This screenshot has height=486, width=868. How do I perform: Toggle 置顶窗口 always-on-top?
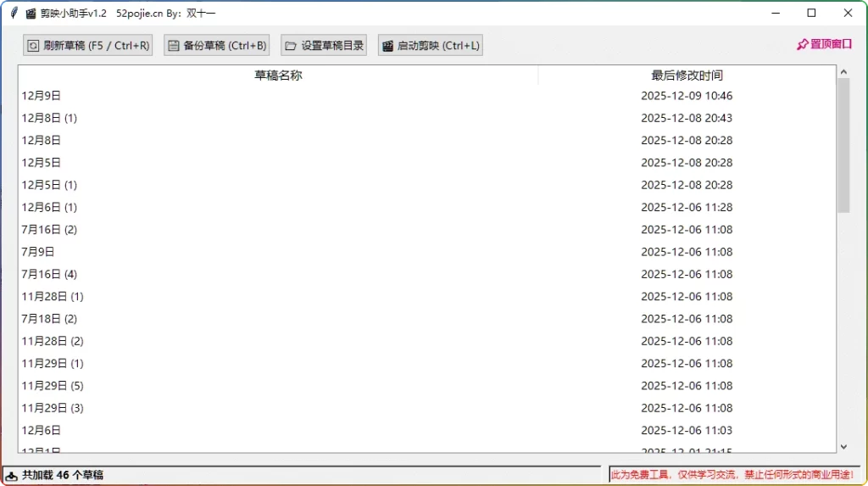[x=824, y=44]
